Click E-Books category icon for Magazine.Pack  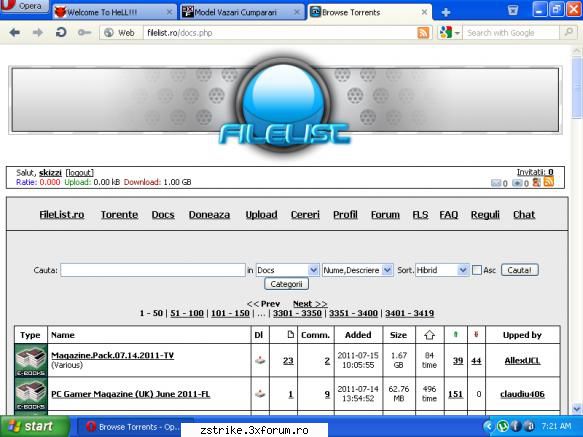tap(31, 360)
